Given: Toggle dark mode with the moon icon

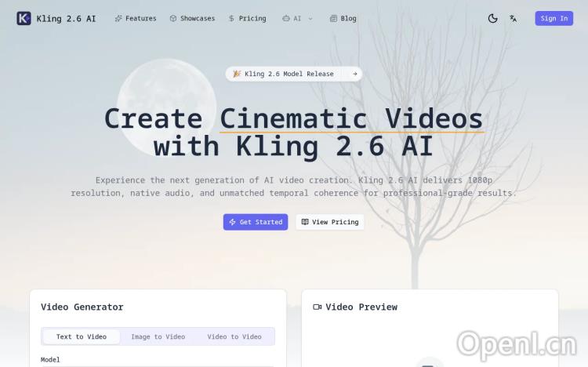Looking at the screenshot, I should [493, 18].
